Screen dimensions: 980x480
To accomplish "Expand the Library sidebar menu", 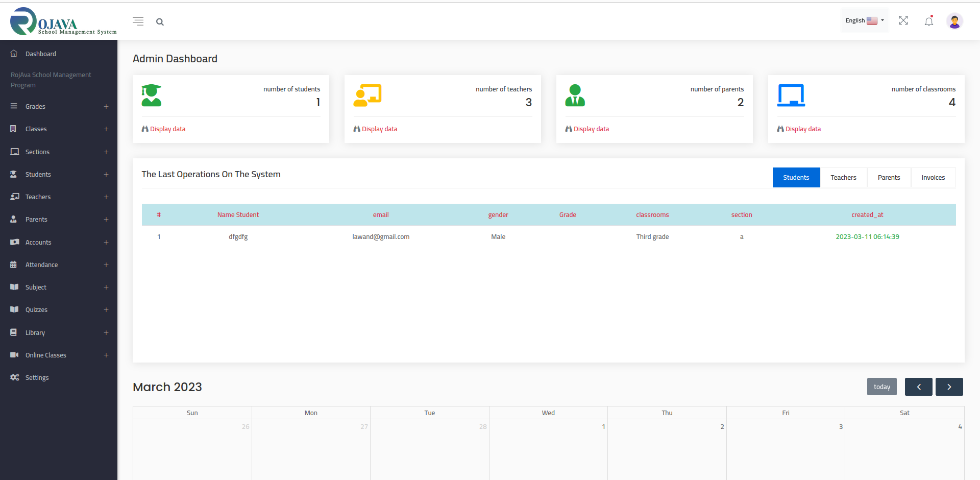I will click(59, 333).
